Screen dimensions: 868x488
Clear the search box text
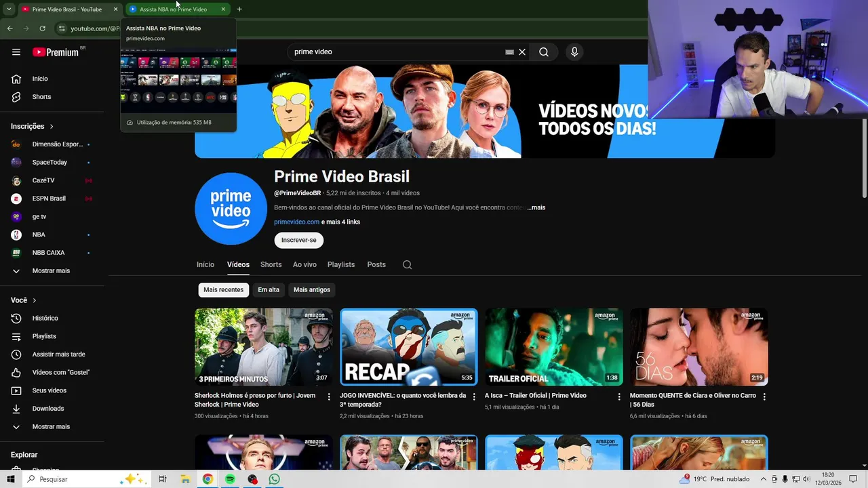point(522,52)
